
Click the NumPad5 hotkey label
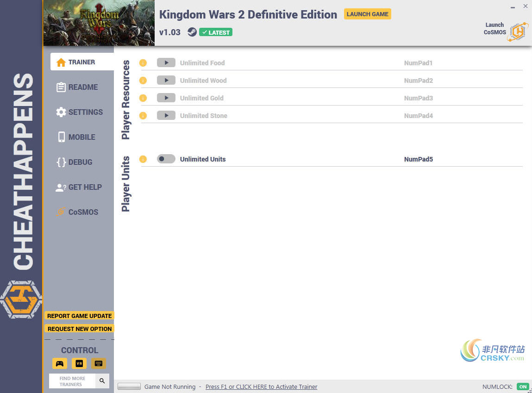click(419, 159)
